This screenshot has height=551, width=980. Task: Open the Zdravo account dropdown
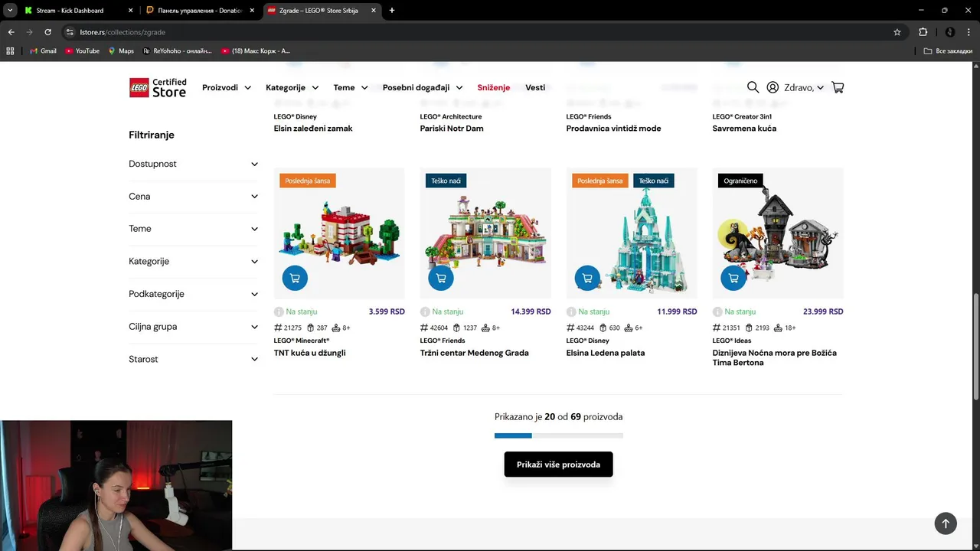point(804,87)
